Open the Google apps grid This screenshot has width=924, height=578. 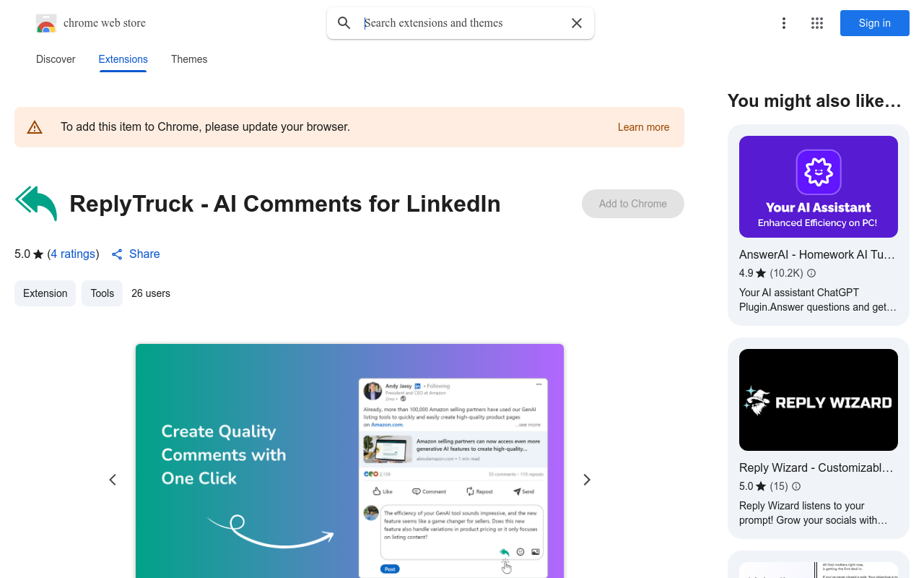(817, 23)
